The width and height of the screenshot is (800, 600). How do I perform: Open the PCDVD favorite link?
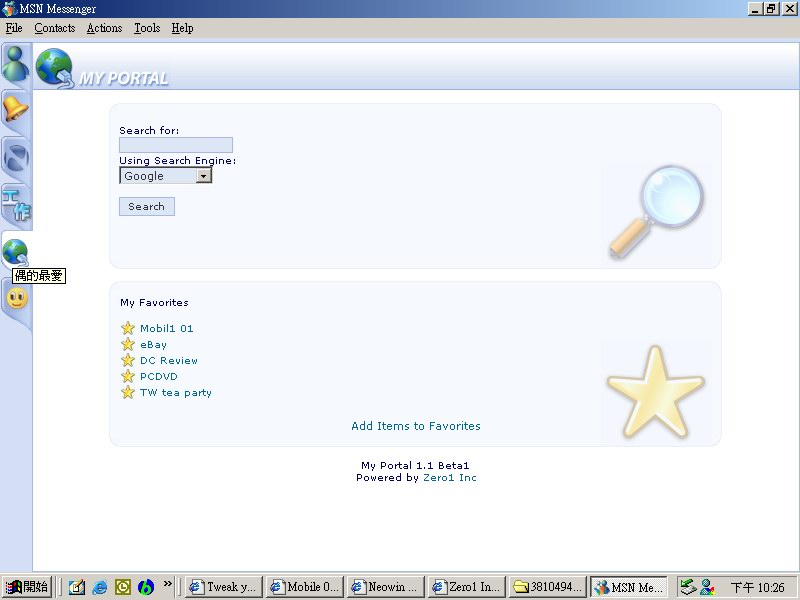[x=159, y=377]
